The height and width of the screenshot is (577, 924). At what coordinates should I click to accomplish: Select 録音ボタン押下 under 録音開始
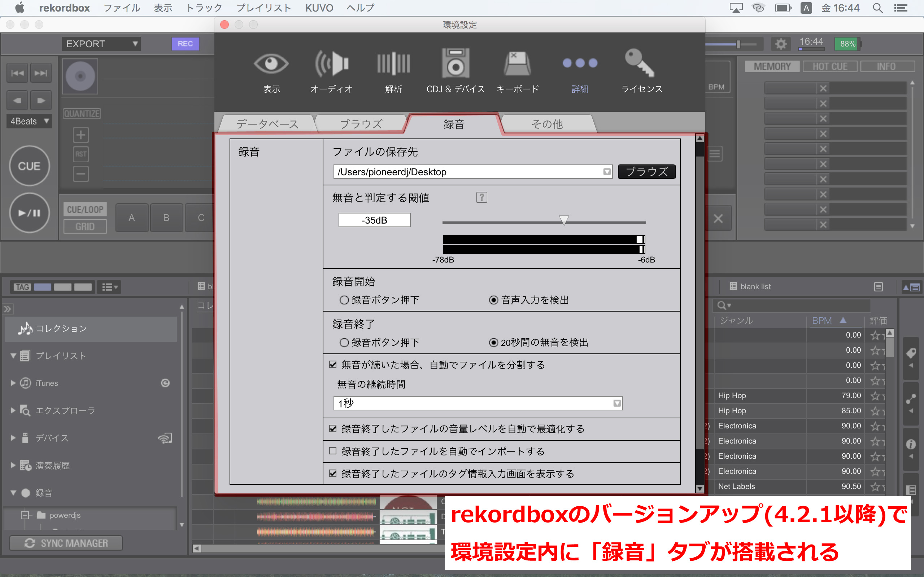(344, 300)
